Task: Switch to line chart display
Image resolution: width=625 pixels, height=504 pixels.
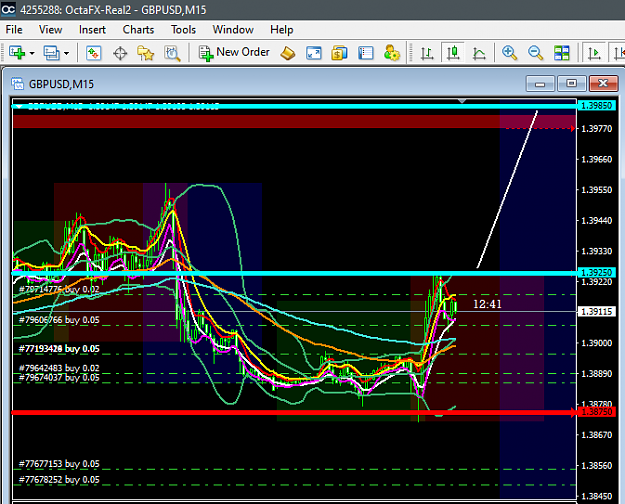Action: tap(479, 53)
